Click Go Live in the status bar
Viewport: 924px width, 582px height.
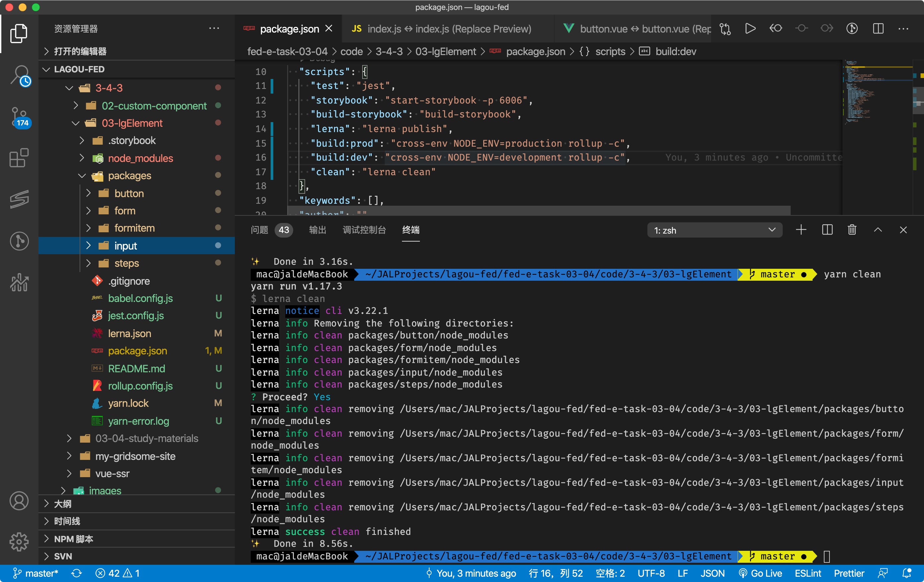click(x=761, y=573)
